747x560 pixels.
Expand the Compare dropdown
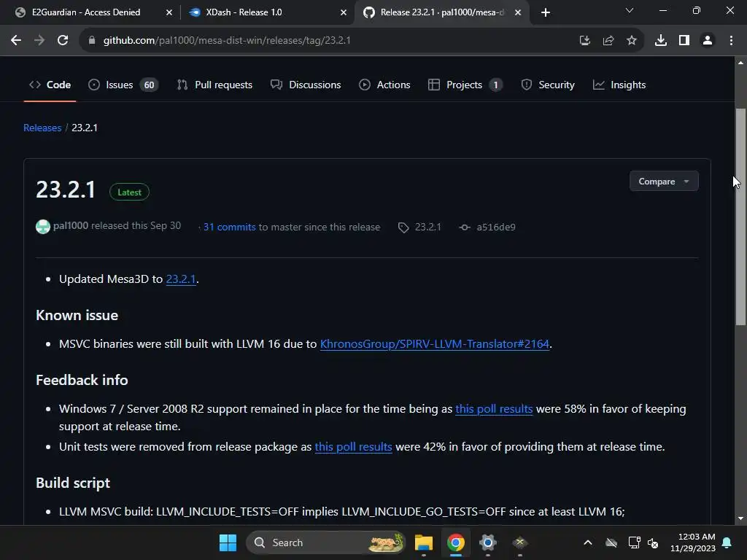tap(664, 182)
